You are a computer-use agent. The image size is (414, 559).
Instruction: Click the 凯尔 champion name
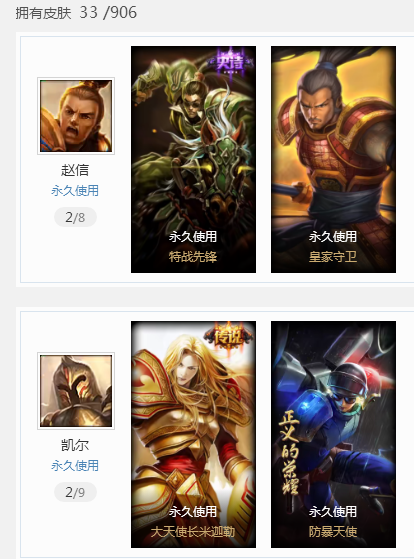[x=75, y=445]
